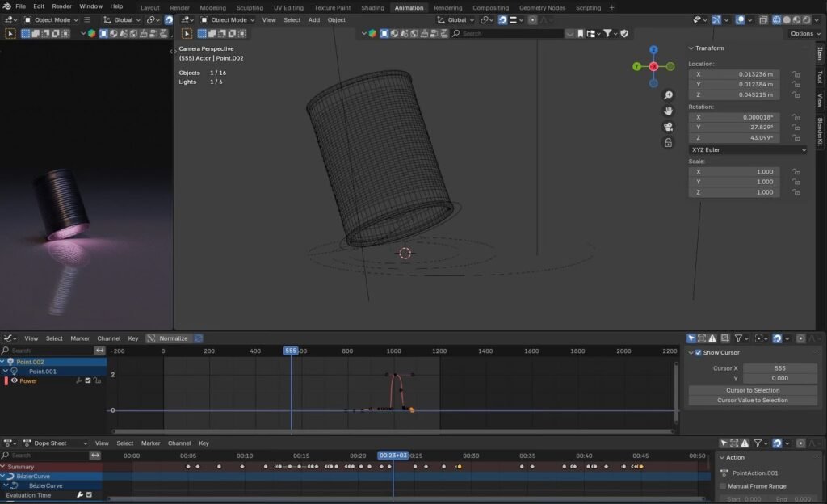This screenshot has height=504, width=827.
Task: Click the blue Z axis gizmo ball
Action: 653,50
